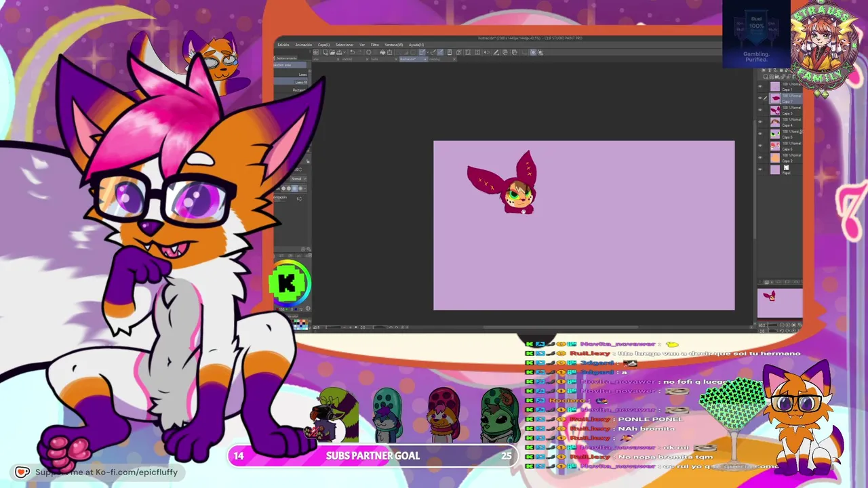Select the Rectangle sub tool

pyautogui.click(x=292, y=90)
